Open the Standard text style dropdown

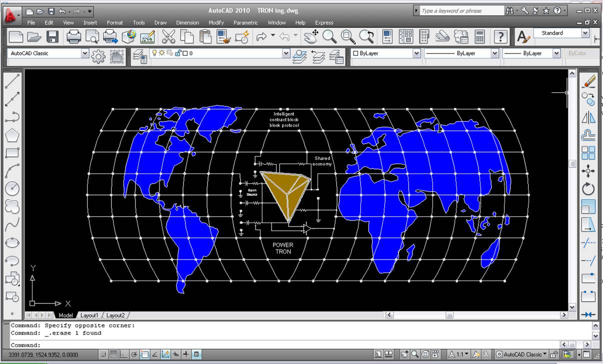click(585, 33)
